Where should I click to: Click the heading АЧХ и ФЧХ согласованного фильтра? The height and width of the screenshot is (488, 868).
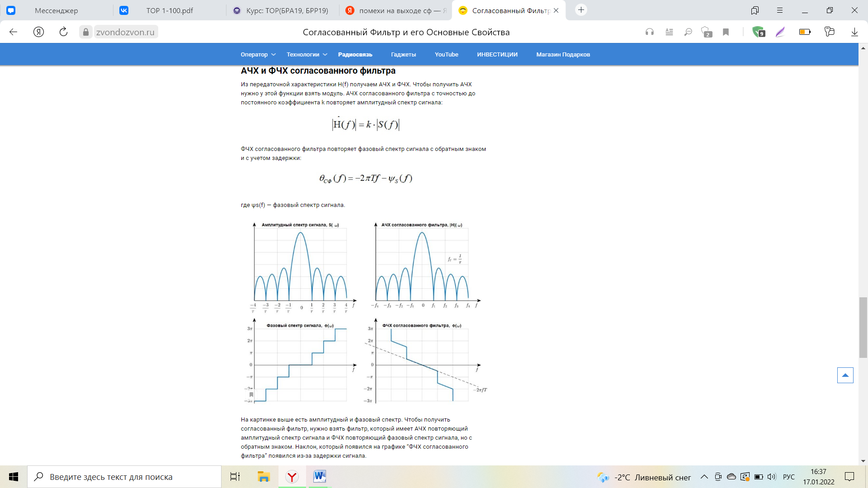[x=318, y=70]
